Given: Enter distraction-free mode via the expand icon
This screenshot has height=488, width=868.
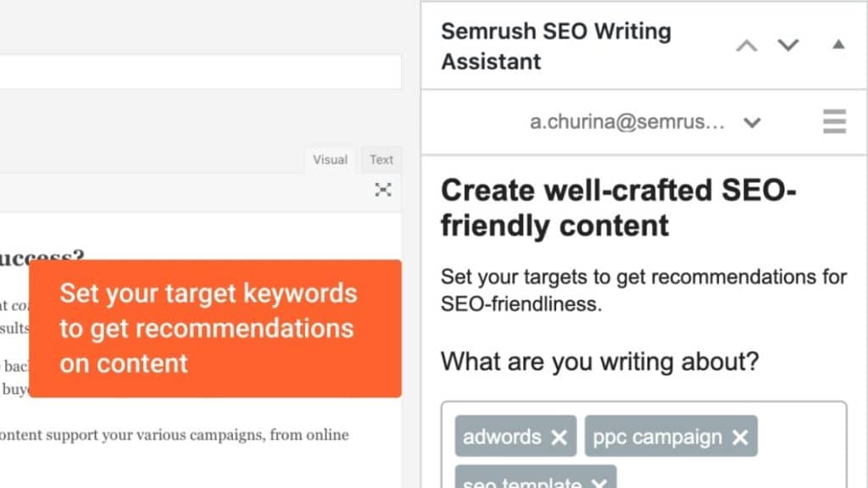Looking at the screenshot, I should [382, 190].
